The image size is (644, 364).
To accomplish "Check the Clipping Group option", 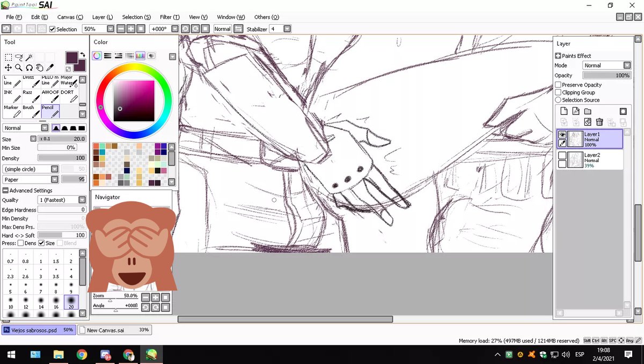I will pos(558,92).
